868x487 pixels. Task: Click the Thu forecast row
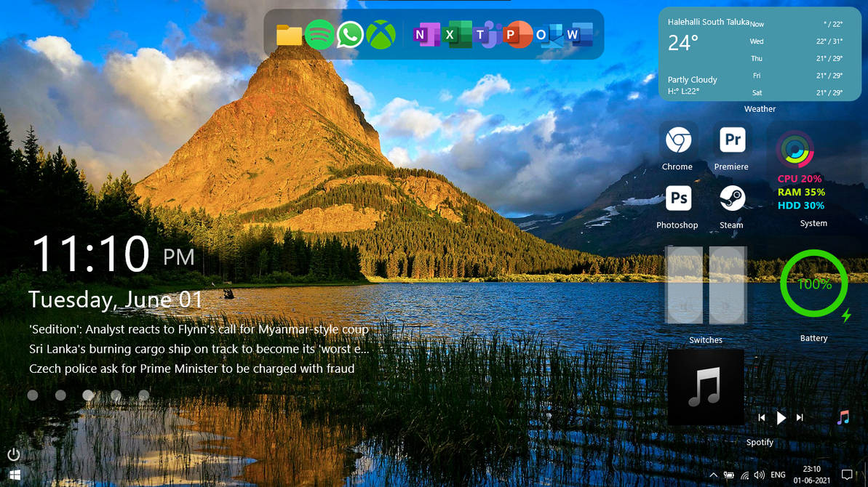[797, 59]
